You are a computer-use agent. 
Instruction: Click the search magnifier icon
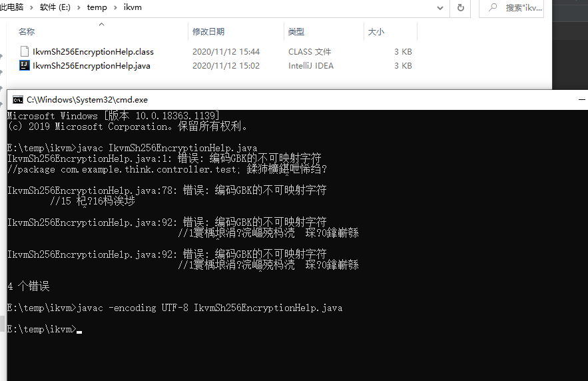coord(493,7)
